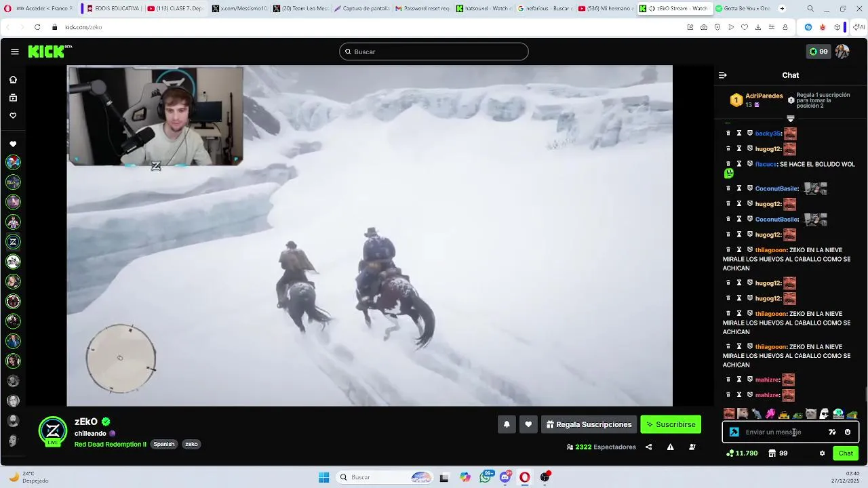Open Red Dead Redemption II category link

click(111, 445)
